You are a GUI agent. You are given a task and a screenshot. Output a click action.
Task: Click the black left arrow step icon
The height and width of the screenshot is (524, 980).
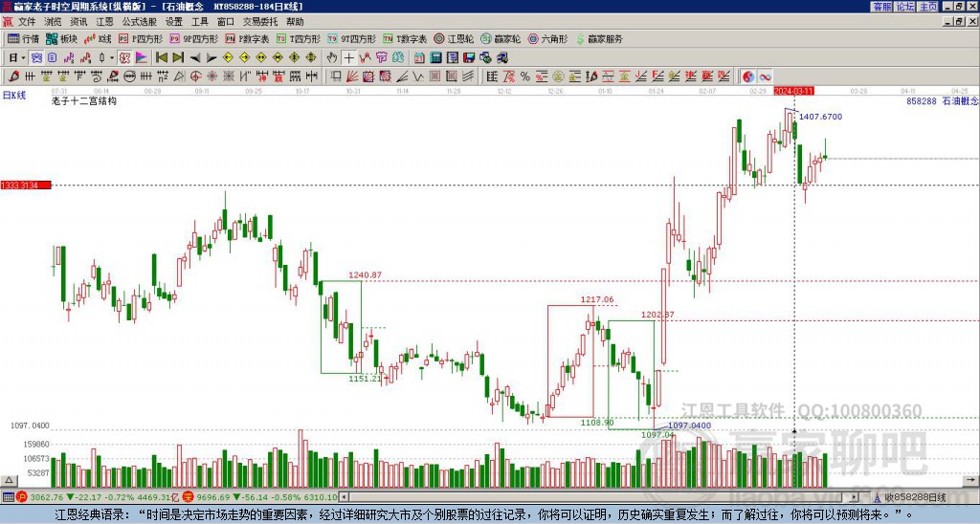(195, 58)
